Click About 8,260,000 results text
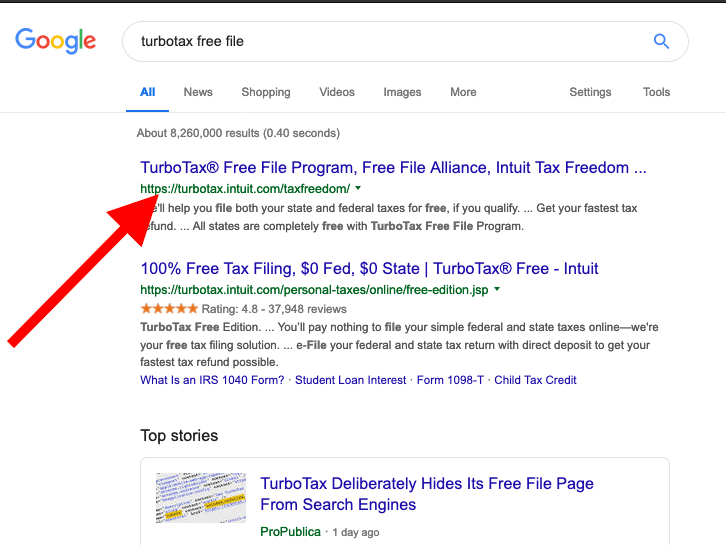The image size is (726, 545). [238, 133]
